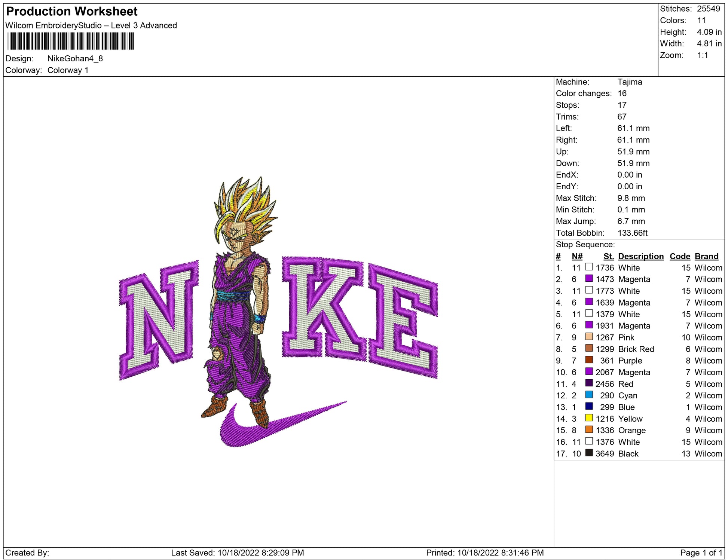
Task: Click the dark purple swatch in stop 11
Action: point(589,383)
